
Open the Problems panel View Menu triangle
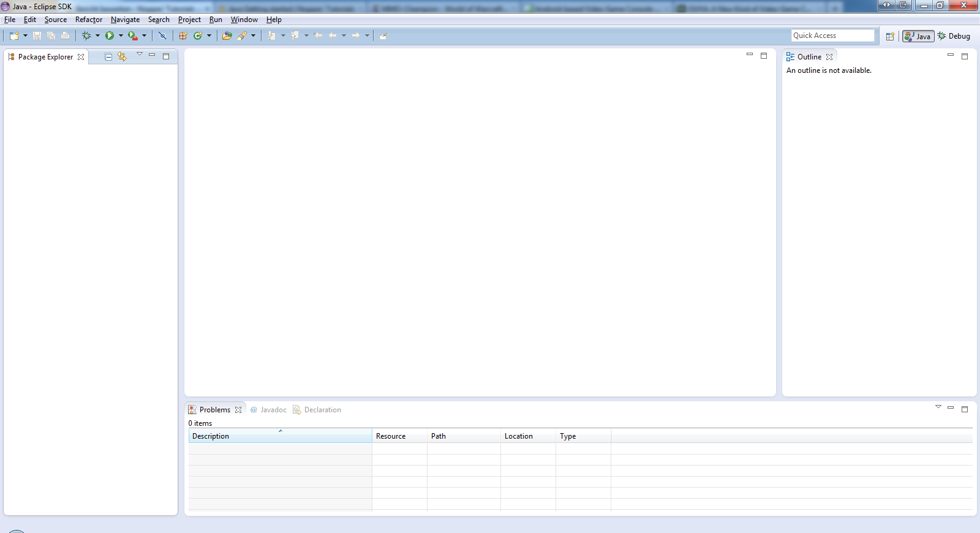click(938, 407)
